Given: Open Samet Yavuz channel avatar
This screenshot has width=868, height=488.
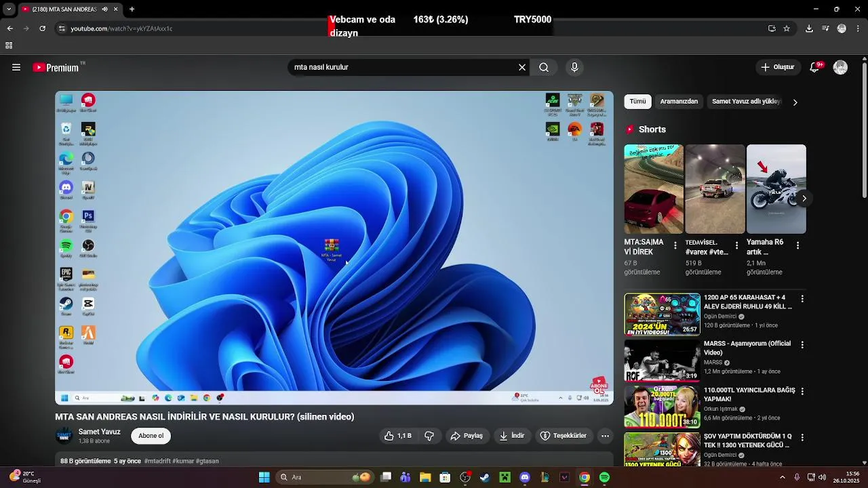Looking at the screenshot, I should pos(64,436).
